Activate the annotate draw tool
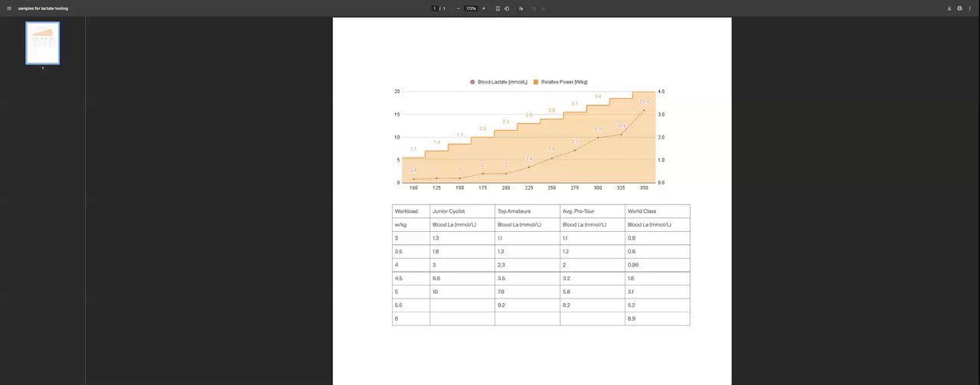The image size is (980, 385). click(x=521, y=8)
